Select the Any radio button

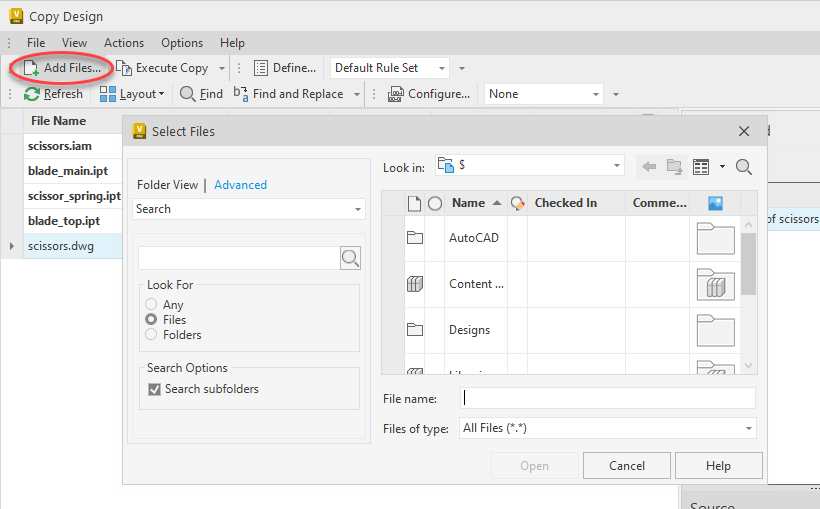coord(152,305)
